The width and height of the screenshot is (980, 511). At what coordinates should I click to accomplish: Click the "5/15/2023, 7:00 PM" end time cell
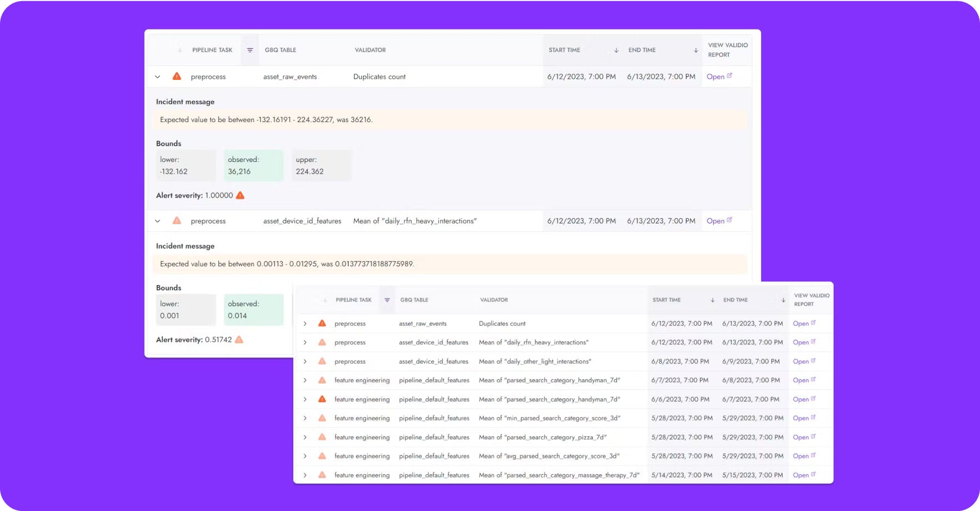pos(753,475)
